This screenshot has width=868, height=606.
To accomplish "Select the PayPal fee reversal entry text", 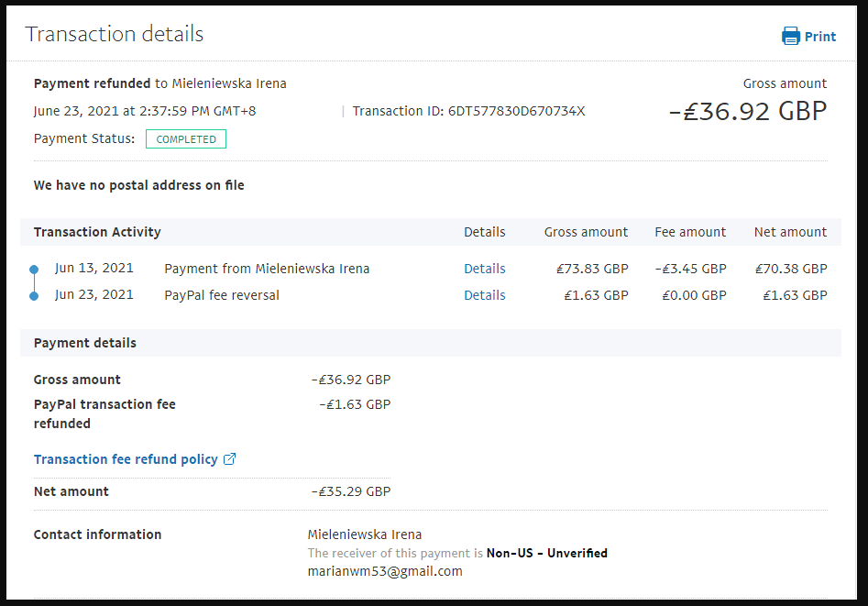I will tap(222, 295).
